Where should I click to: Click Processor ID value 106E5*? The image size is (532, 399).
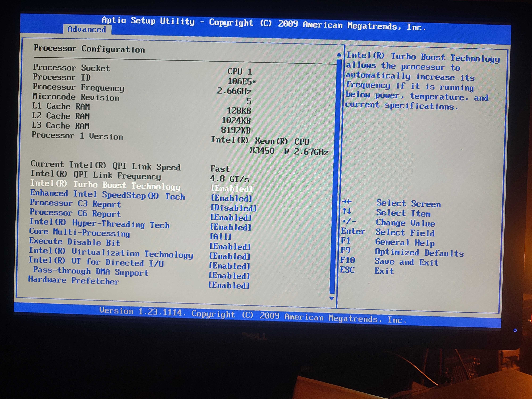coord(242,81)
